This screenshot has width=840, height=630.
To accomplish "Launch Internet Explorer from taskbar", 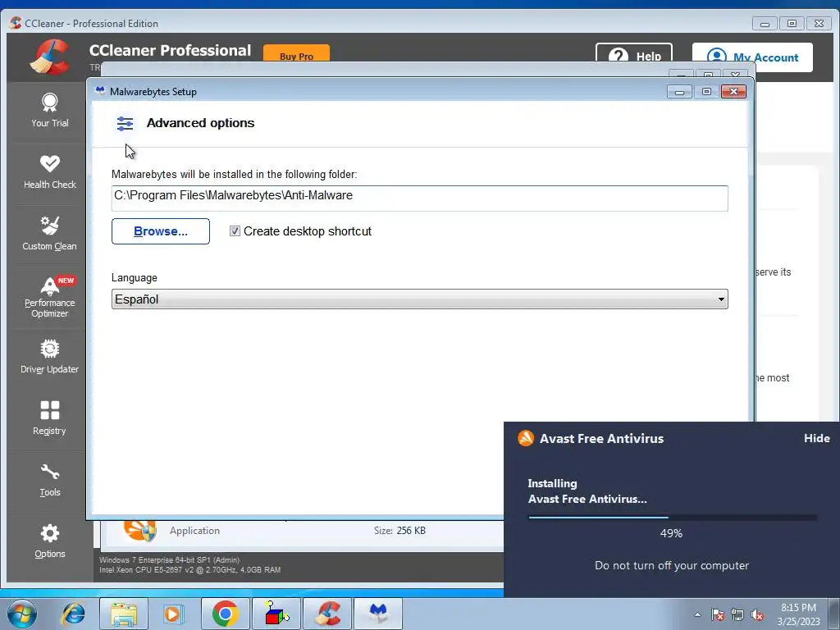I will tap(73, 614).
